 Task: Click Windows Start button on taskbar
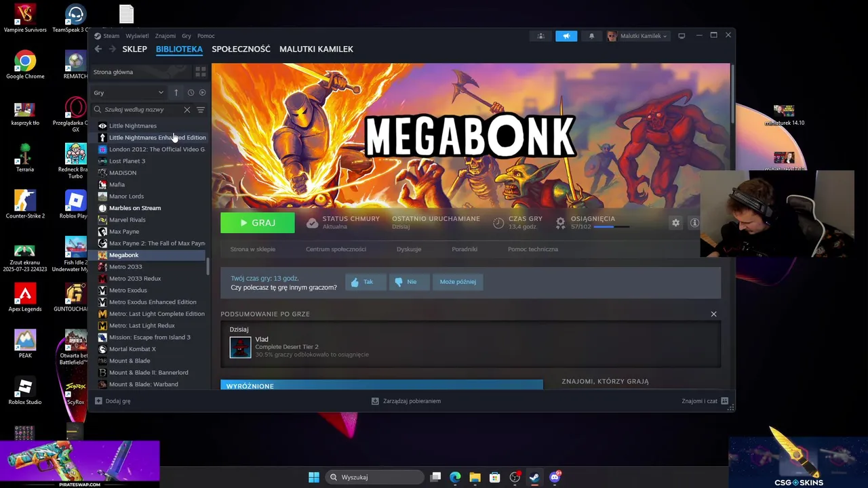point(314,477)
